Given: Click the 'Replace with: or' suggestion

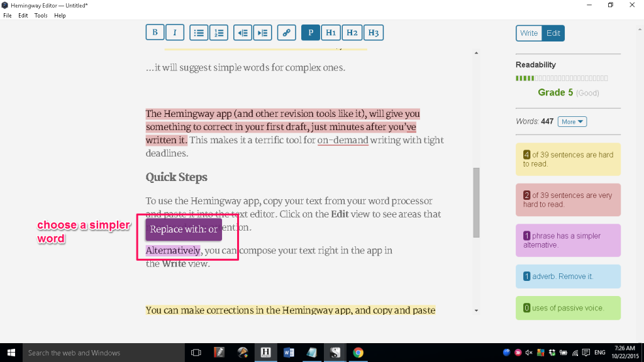Looking at the screenshot, I should (184, 229).
